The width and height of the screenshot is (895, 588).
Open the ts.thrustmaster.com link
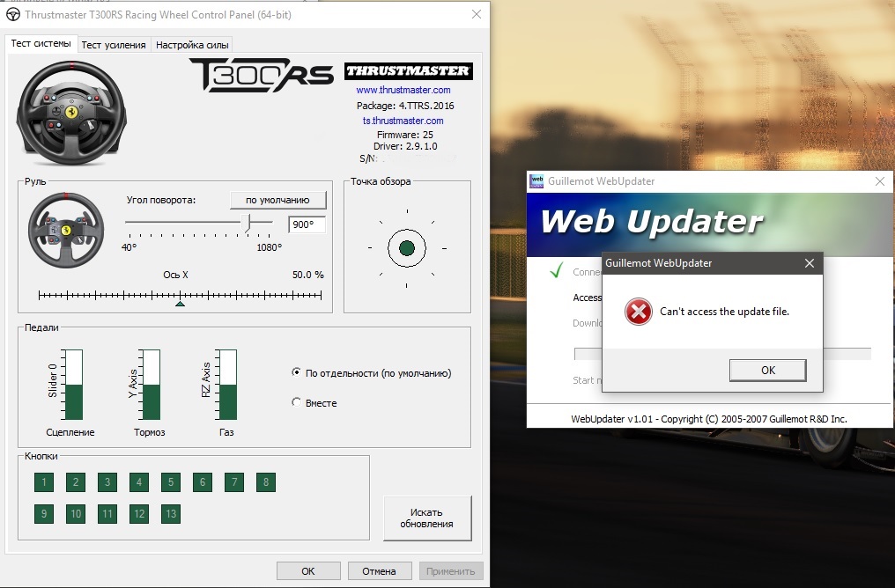pyautogui.click(x=403, y=121)
